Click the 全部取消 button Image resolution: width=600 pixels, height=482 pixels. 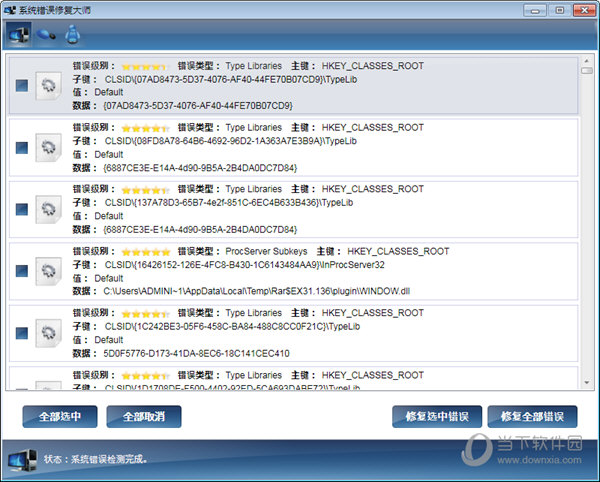point(144,417)
